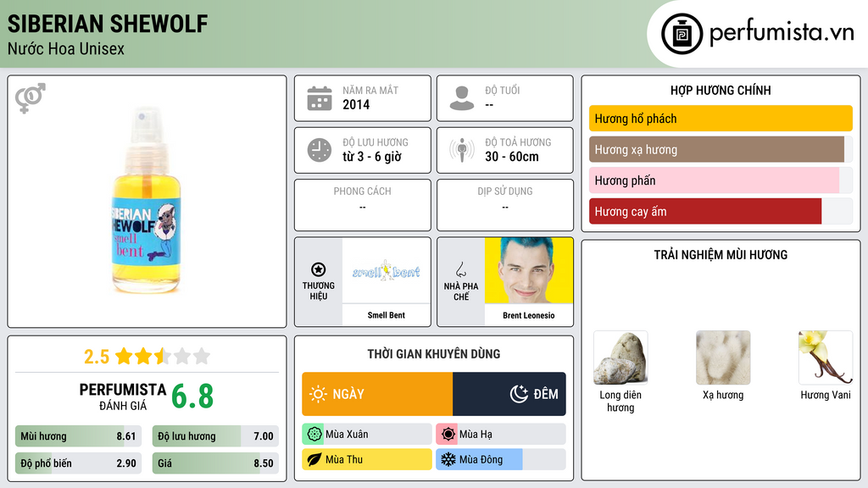868x488 pixels.
Task: Click the TRẢI NGHIỆM MÙI HƯƠNG heading
Action: pos(721,255)
